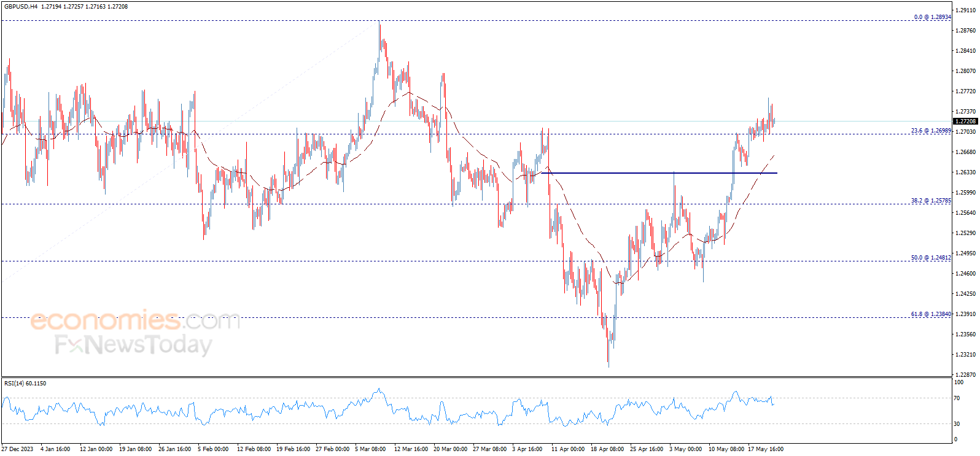The width and height of the screenshot is (980, 456).
Task: Click RSI scale level 30
Action: (x=957, y=424)
